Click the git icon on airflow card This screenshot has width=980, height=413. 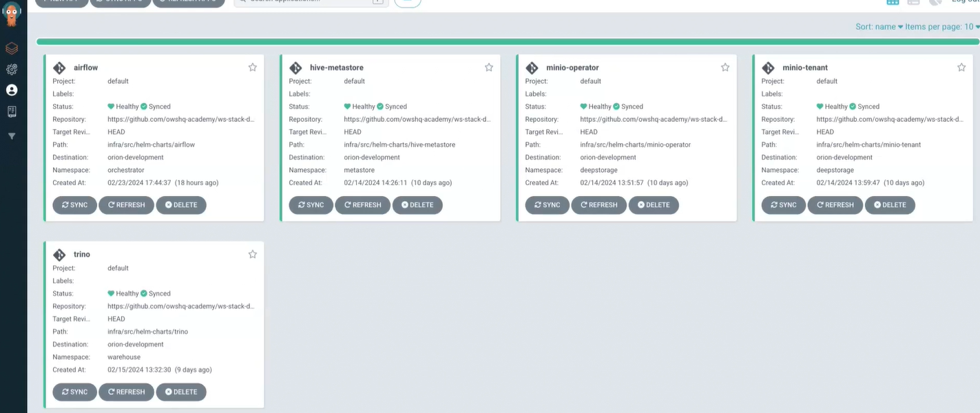[60, 68]
